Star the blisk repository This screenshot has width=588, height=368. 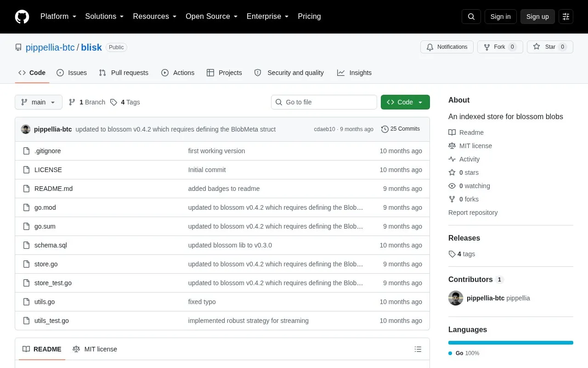[x=550, y=47]
